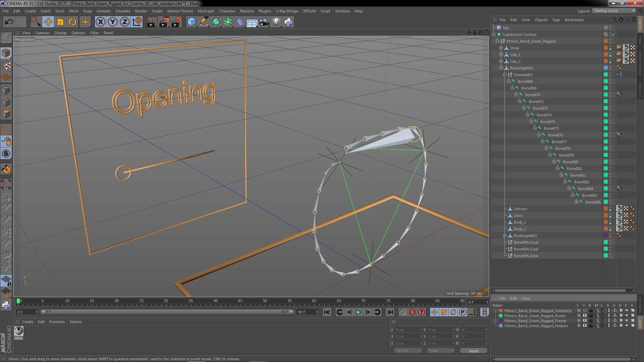Click frame 45 on the timeline
The image size is (644, 362).
coord(240,301)
